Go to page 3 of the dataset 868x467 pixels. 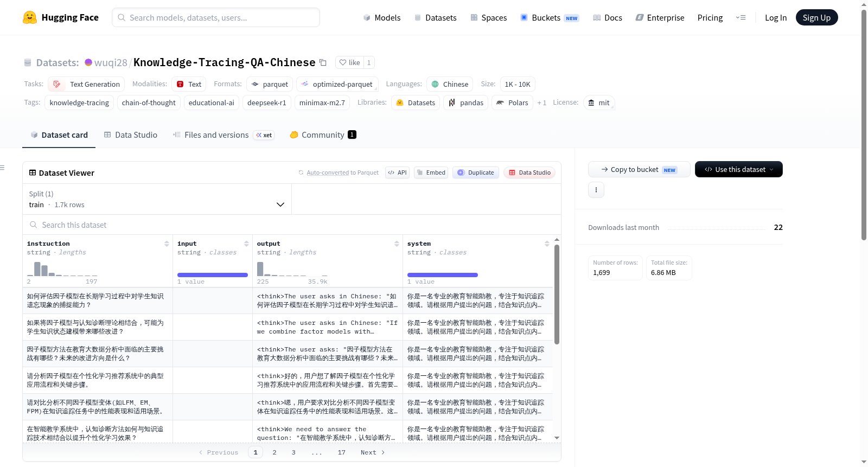(293, 452)
